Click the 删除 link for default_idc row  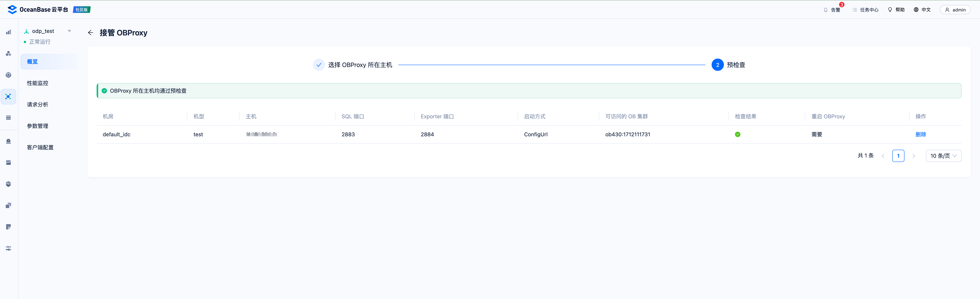point(920,135)
